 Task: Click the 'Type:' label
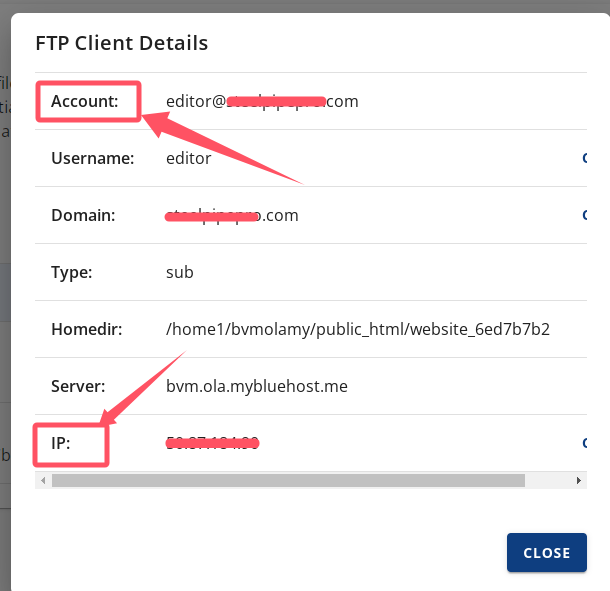71,272
